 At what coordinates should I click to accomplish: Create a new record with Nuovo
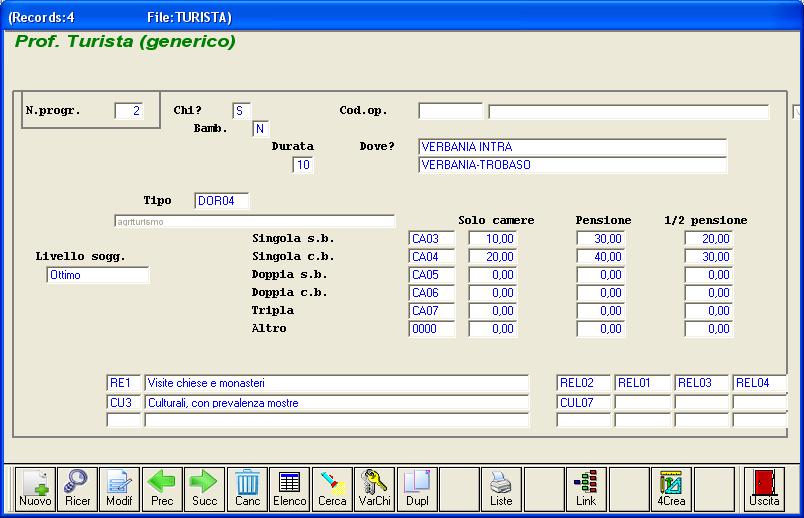pyautogui.click(x=35, y=489)
